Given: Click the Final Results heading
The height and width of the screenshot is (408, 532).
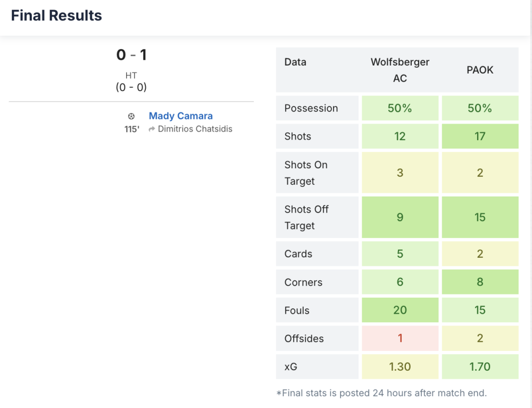Looking at the screenshot, I should click(56, 15).
